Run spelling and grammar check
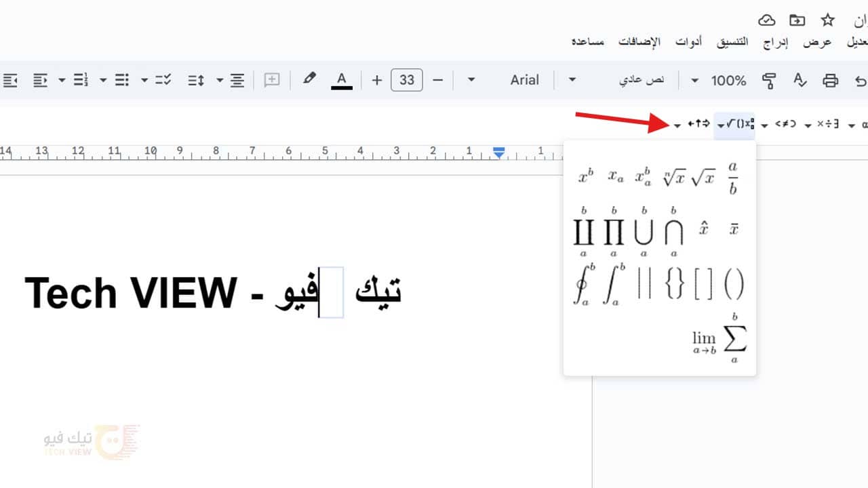868x488 pixels. click(x=800, y=81)
